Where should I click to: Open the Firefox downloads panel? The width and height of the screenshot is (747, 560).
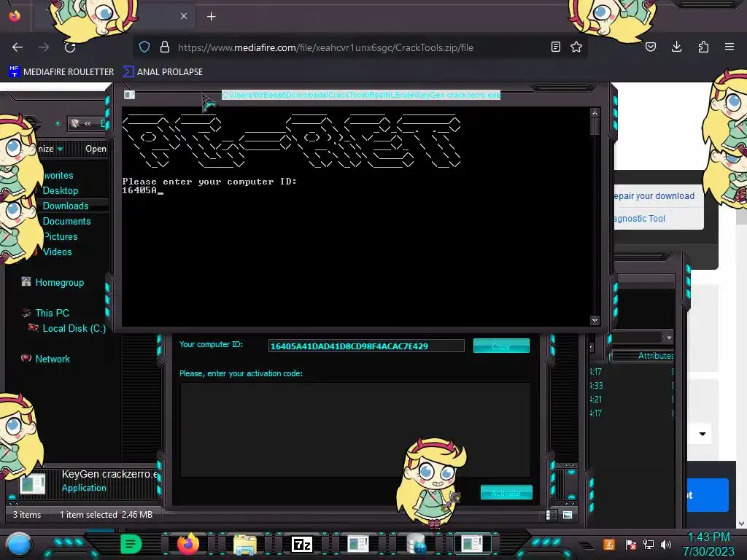[x=676, y=47]
